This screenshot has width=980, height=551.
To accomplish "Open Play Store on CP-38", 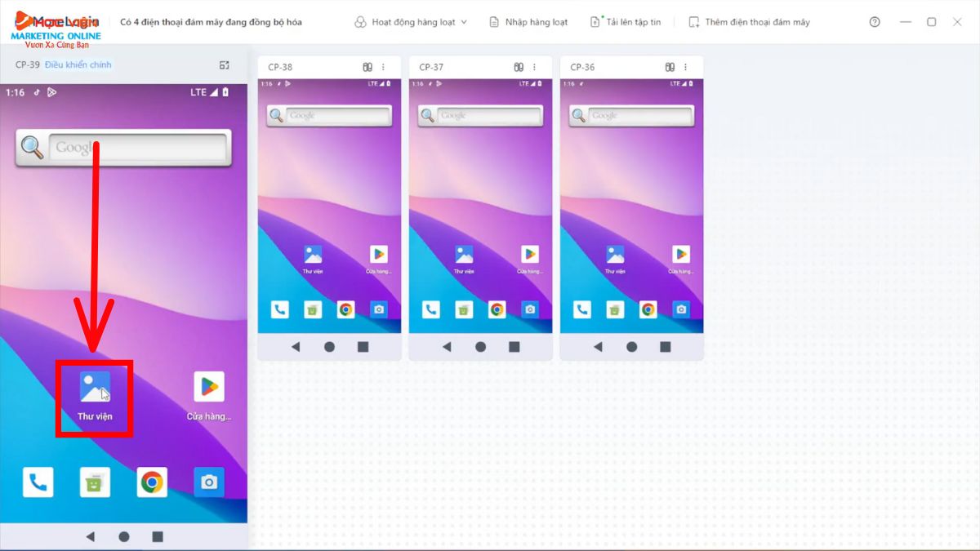I will pos(379,254).
